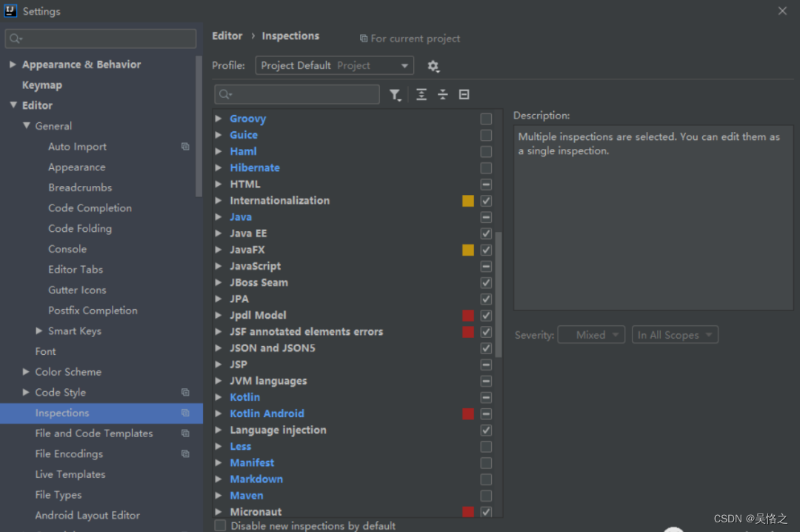
Task: Click the project-level icon beside Inspections sidebar item
Action: tap(185, 413)
